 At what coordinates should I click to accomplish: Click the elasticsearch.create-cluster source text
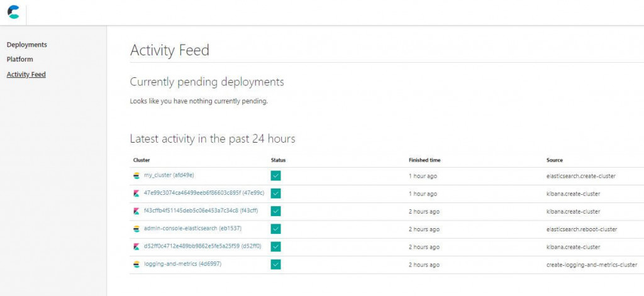coord(580,176)
